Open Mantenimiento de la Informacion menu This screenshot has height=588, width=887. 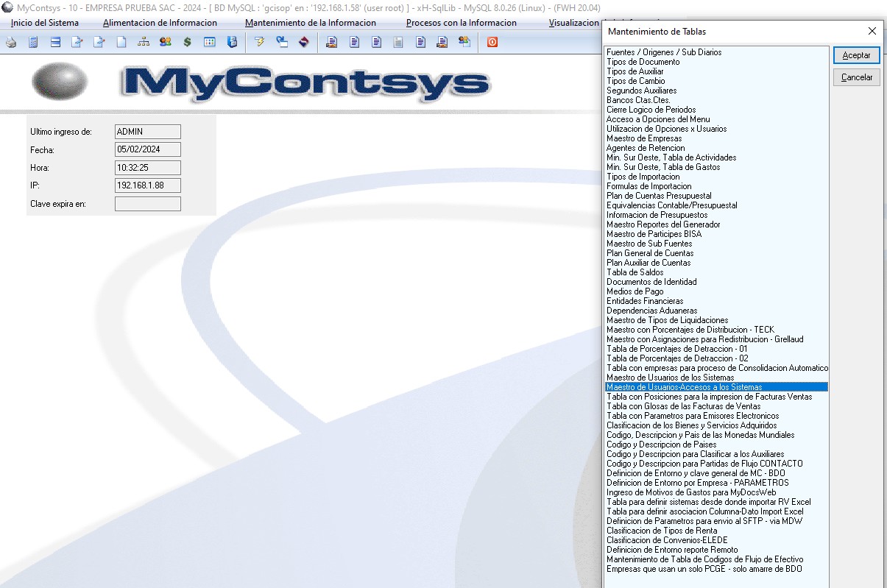pyautogui.click(x=310, y=23)
